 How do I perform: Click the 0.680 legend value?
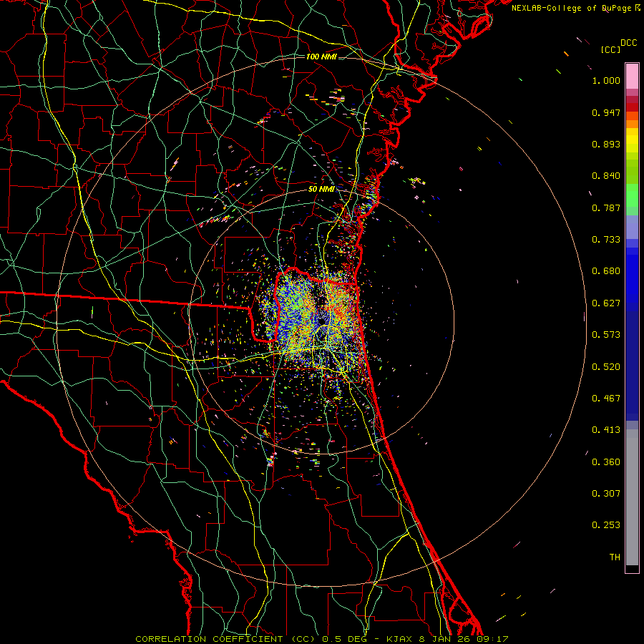click(606, 271)
